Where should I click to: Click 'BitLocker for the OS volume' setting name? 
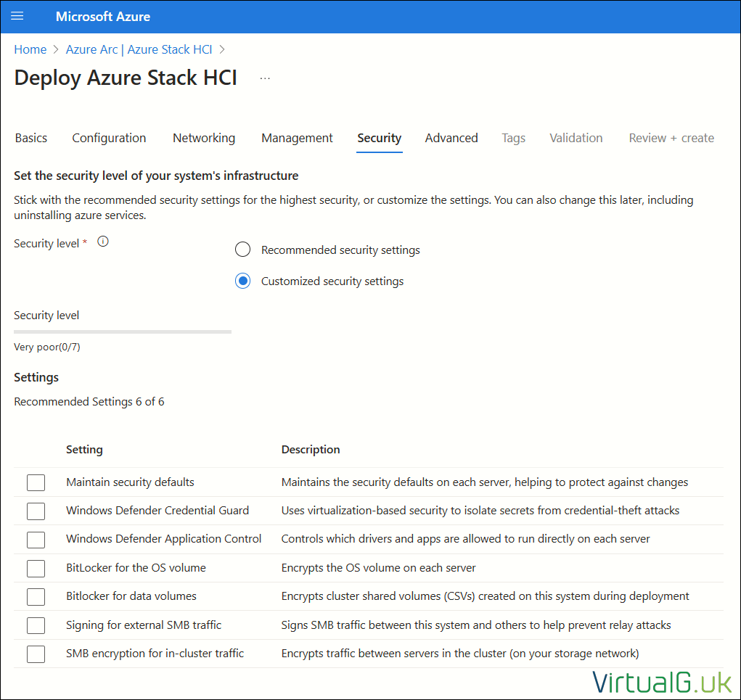[x=136, y=568]
